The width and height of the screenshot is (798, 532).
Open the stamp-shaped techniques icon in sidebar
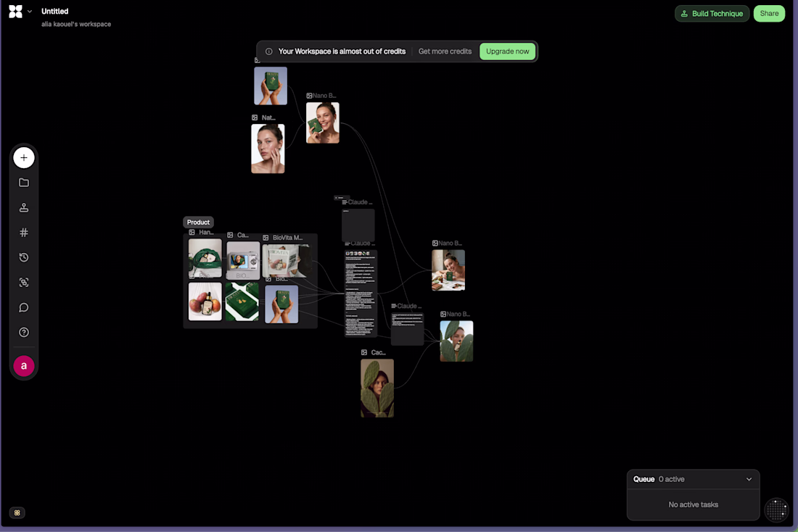[x=24, y=207]
